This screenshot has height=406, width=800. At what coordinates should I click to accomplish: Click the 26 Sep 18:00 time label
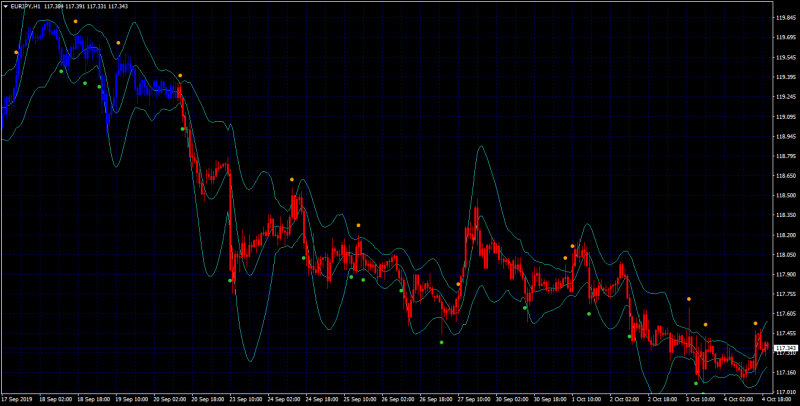tap(437, 398)
